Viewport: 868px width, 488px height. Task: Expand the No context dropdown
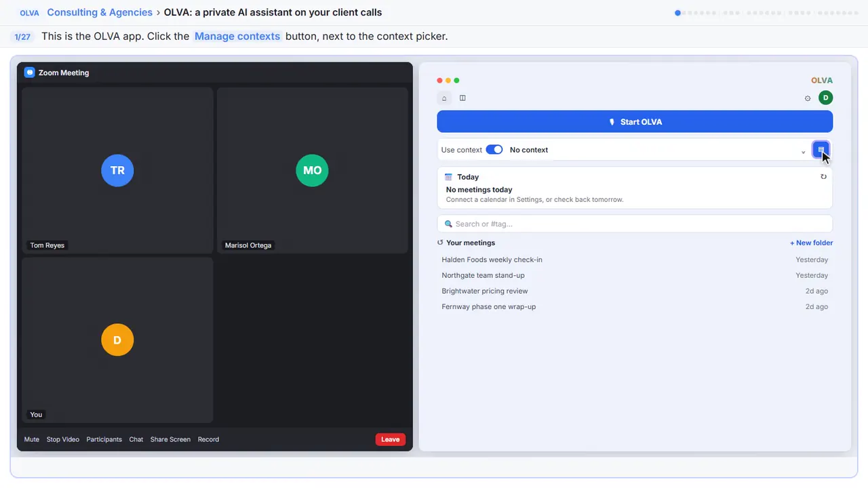tap(658, 150)
